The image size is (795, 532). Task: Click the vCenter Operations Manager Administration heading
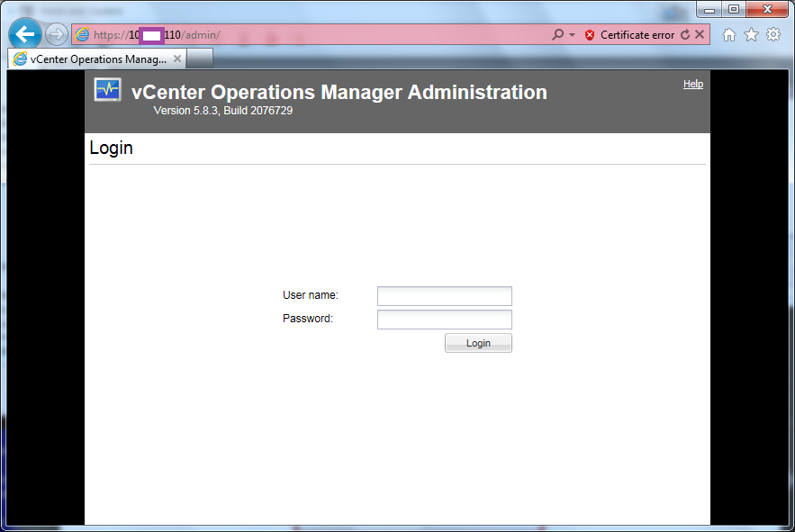click(x=339, y=93)
